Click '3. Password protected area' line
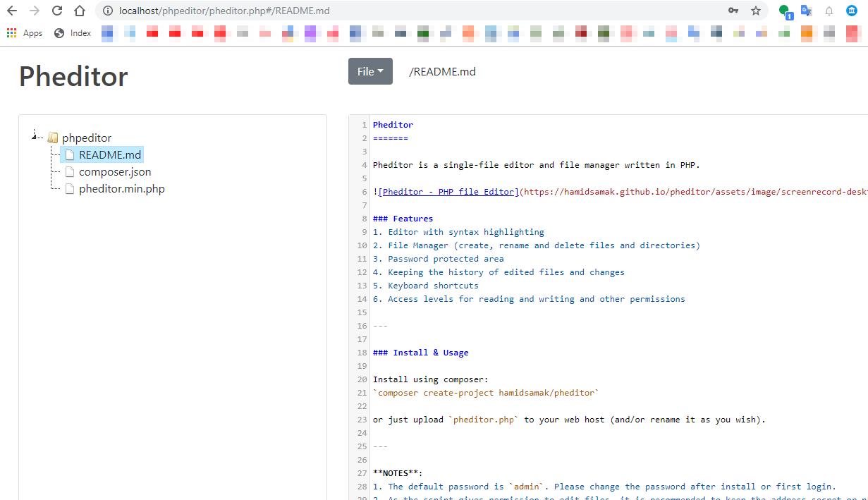 (x=438, y=259)
